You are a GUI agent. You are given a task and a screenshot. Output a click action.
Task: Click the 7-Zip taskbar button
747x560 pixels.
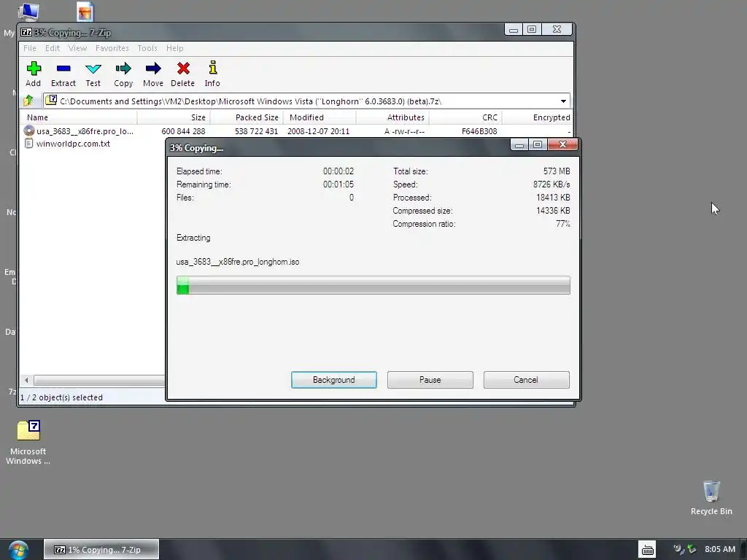click(x=101, y=550)
